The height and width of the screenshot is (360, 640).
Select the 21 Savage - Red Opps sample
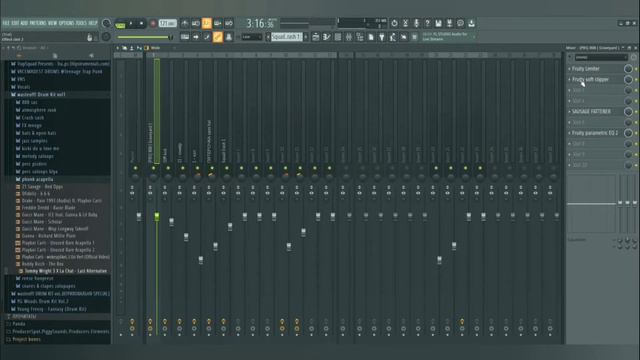tap(42, 187)
